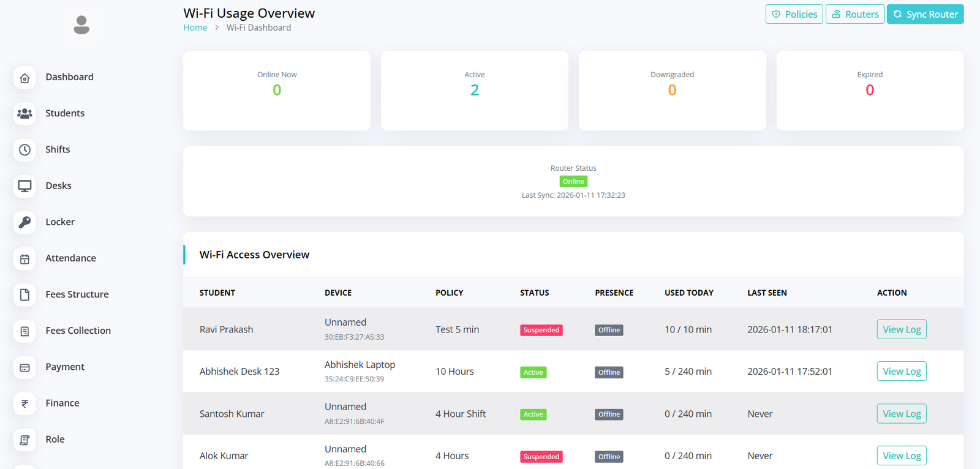Open the Fees Collection menu item

coord(78,331)
